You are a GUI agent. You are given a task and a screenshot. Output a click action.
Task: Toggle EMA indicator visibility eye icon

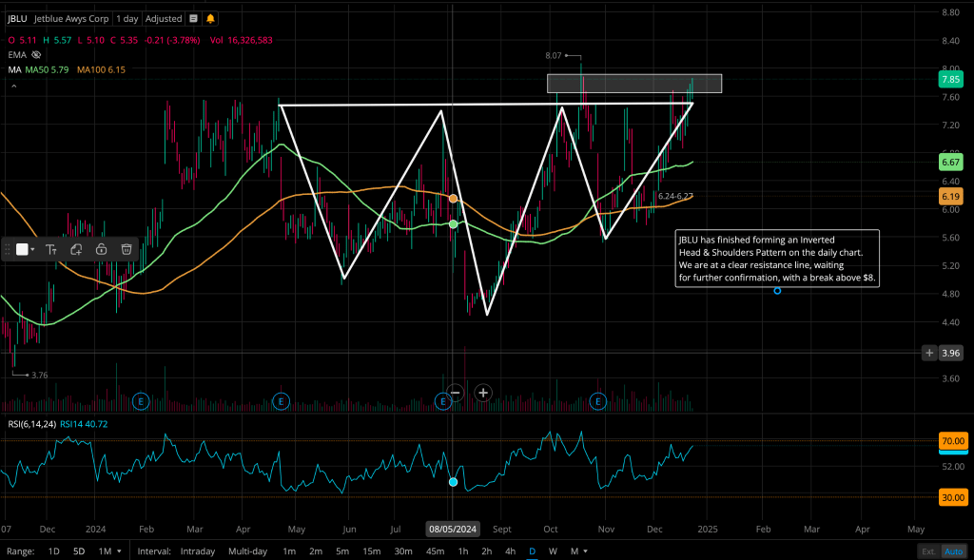point(36,55)
